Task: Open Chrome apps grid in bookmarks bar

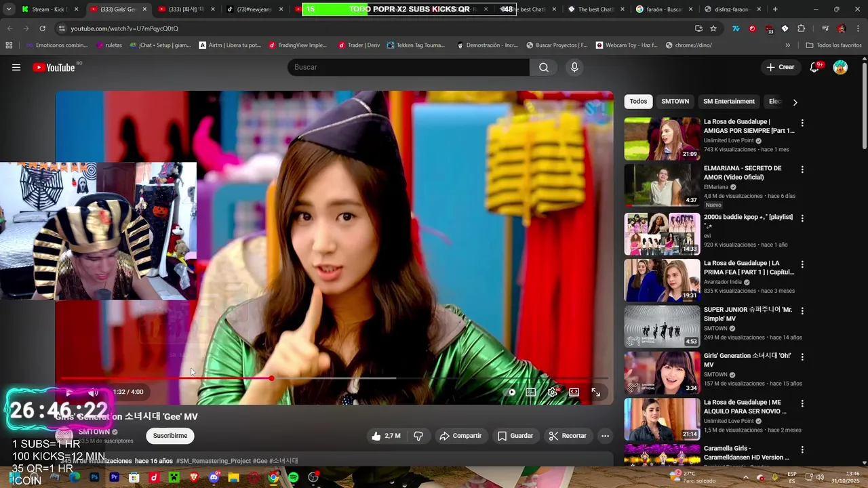Action: tap(9, 45)
